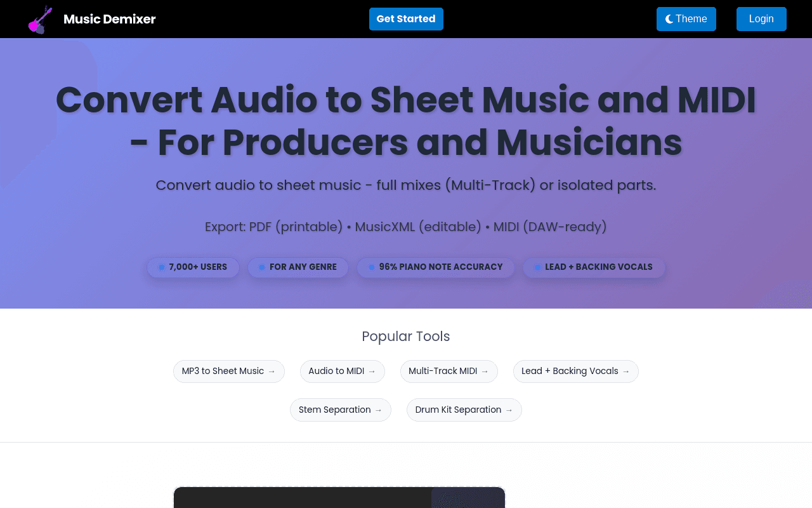Open the Audio to MIDI tool
Image resolution: width=812 pixels, height=508 pixels.
point(343,371)
